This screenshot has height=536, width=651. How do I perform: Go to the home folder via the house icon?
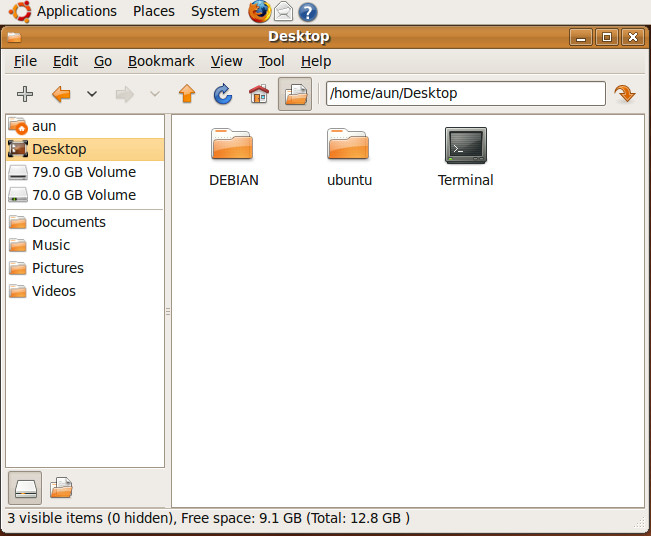click(x=259, y=94)
